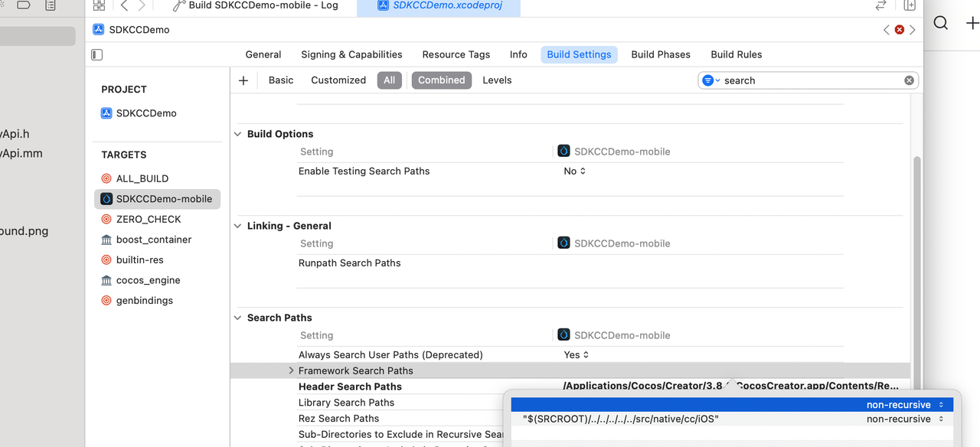Add an editor with the split icon
Screen dimensions: 980x447
pyautogui.click(x=910, y=5)
